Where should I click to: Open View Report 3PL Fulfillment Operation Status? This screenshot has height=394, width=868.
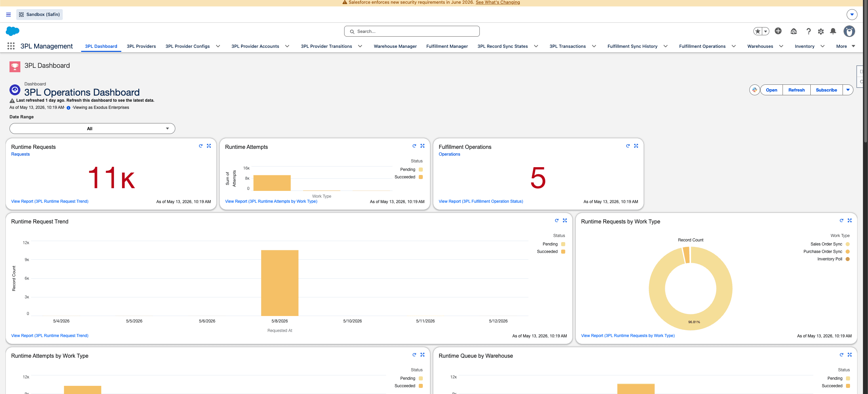481,201
